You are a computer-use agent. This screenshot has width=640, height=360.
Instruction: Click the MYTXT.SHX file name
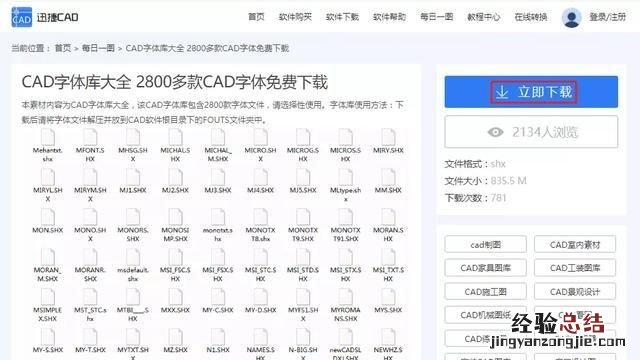[133, 353]
